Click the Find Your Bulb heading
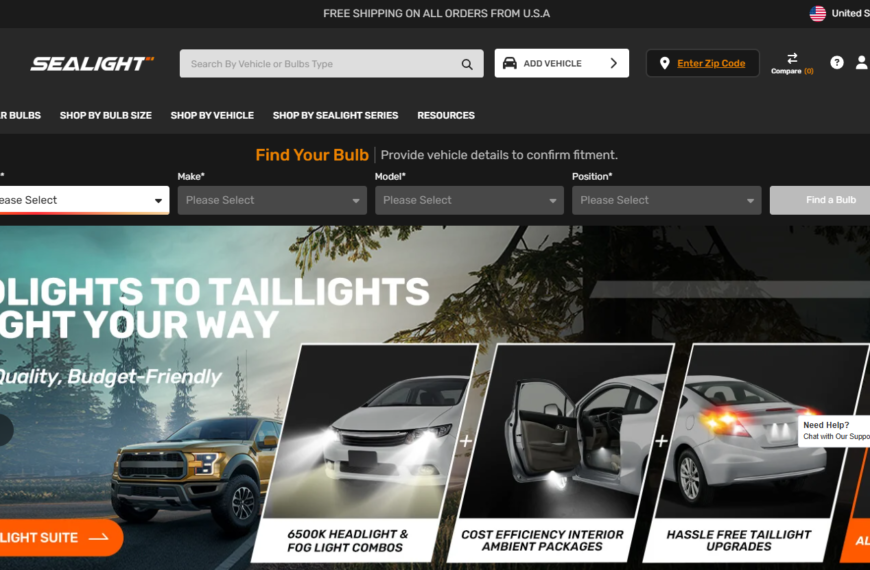 coord(312,155)
